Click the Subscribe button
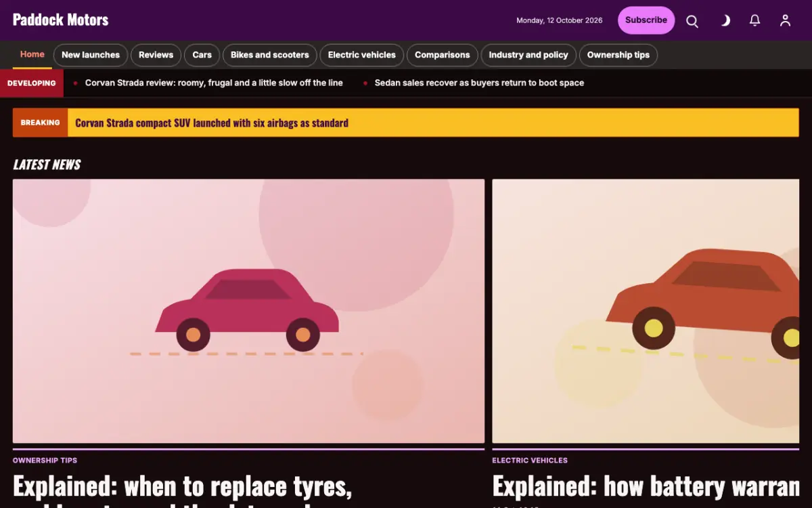 [646, 20]
